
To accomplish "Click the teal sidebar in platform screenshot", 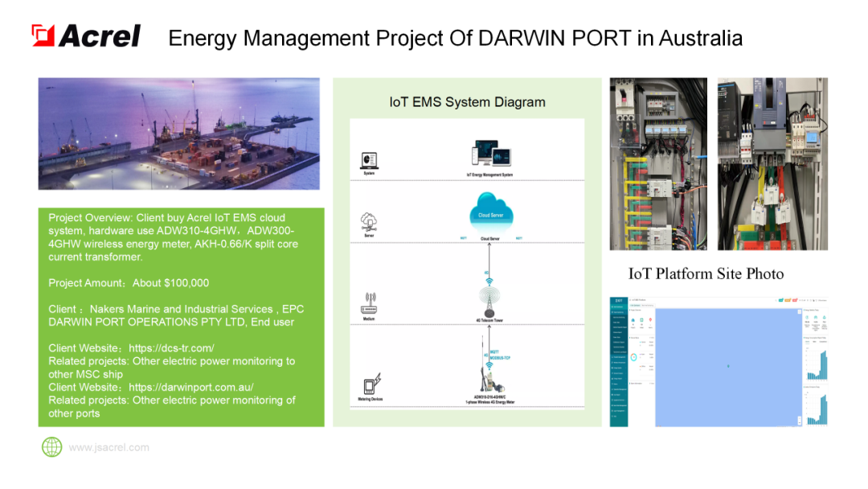I will [x=619, y=362].
